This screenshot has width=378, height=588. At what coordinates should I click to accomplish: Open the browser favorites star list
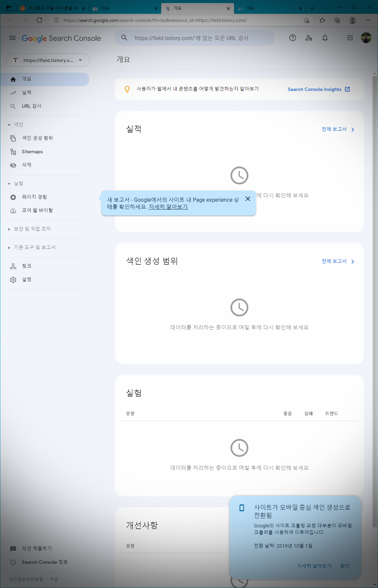coord(322,20)
